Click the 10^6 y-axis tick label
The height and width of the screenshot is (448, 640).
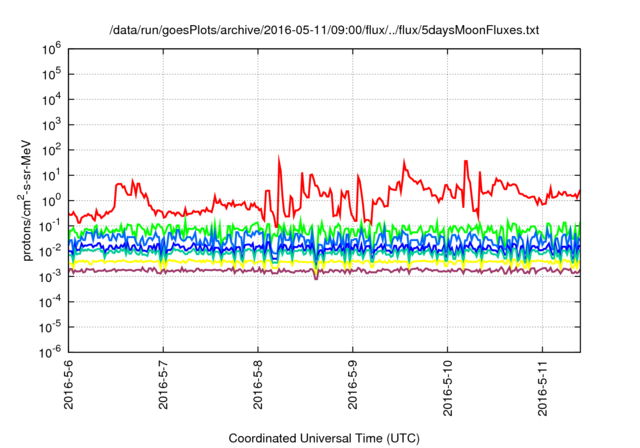[51, 49]
